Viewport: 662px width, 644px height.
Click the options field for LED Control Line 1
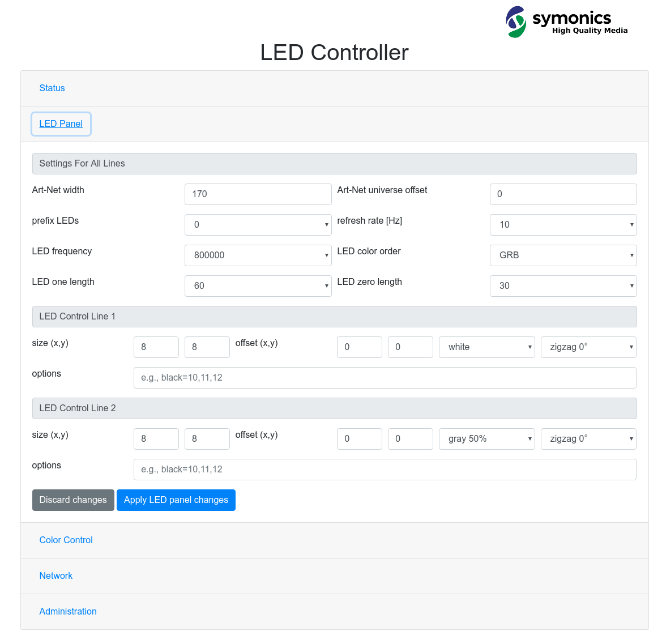385,377
